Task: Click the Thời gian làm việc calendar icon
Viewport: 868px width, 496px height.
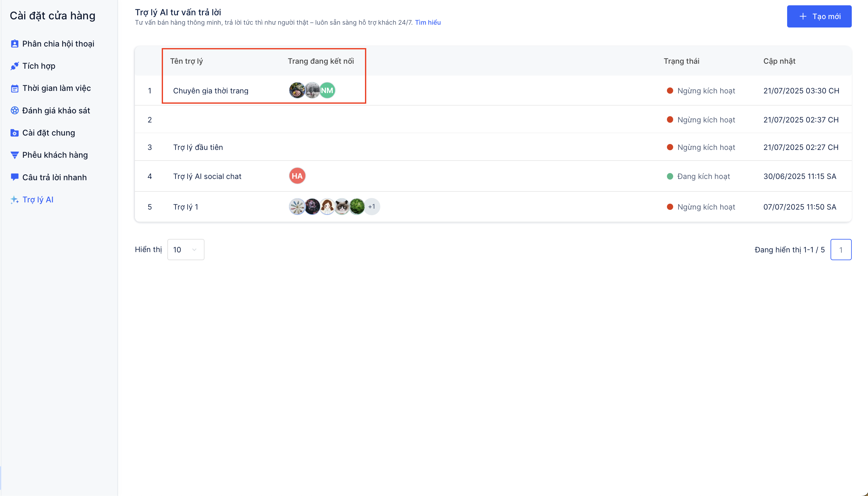Action: (14, 89)
